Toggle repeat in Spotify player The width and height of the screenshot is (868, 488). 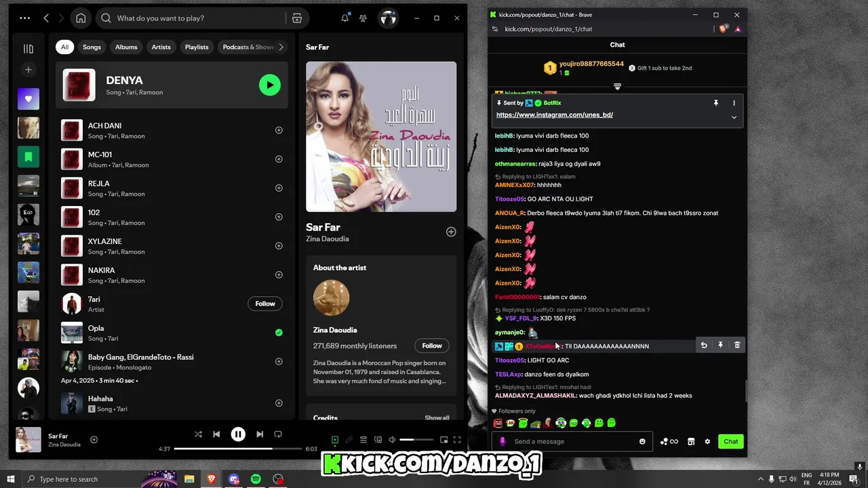[x=278, y=434]
